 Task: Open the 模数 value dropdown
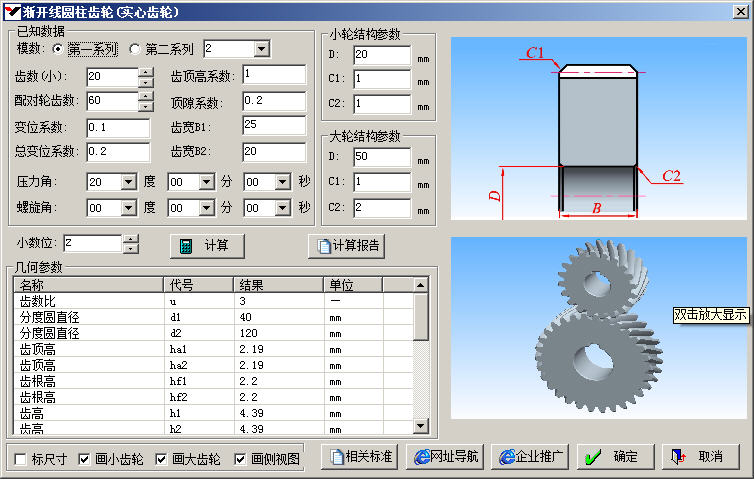pyautogui.click(x=261, y=49)
